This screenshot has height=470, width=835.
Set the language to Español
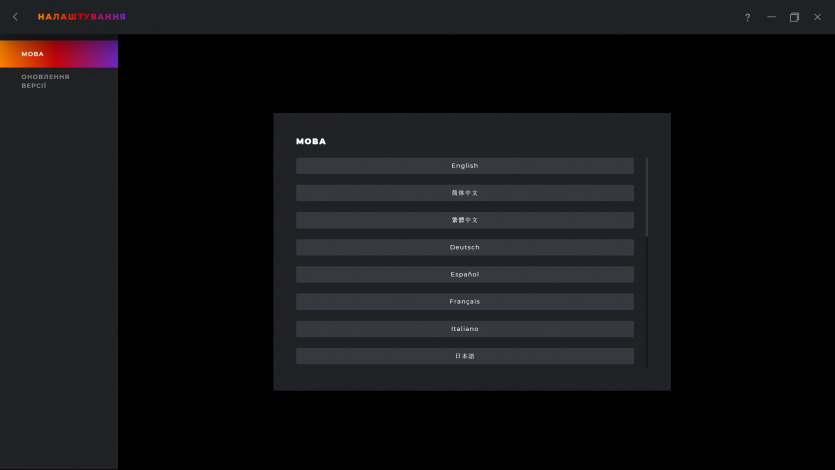click(464, 274)
